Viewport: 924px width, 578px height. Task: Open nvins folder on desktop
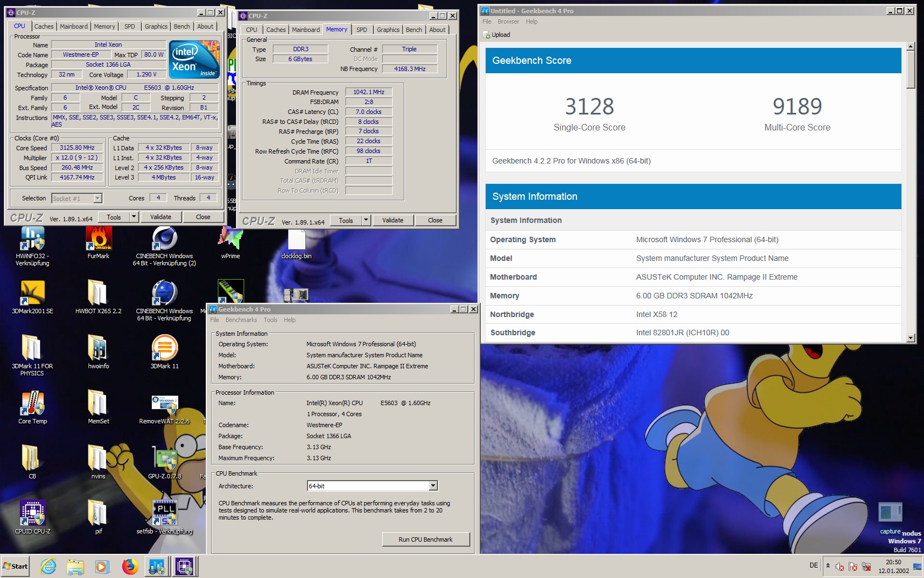pos(98,463)
